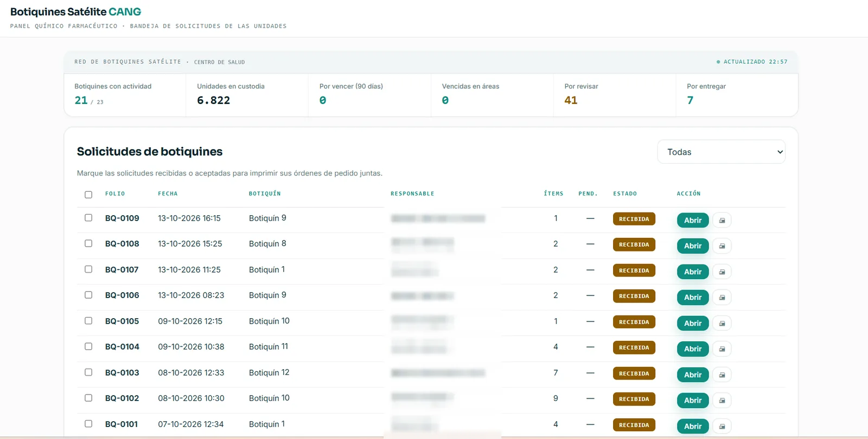Check the select-all checkbox in the header
Viewport: 868px width, 439px height.
[88, 195]
